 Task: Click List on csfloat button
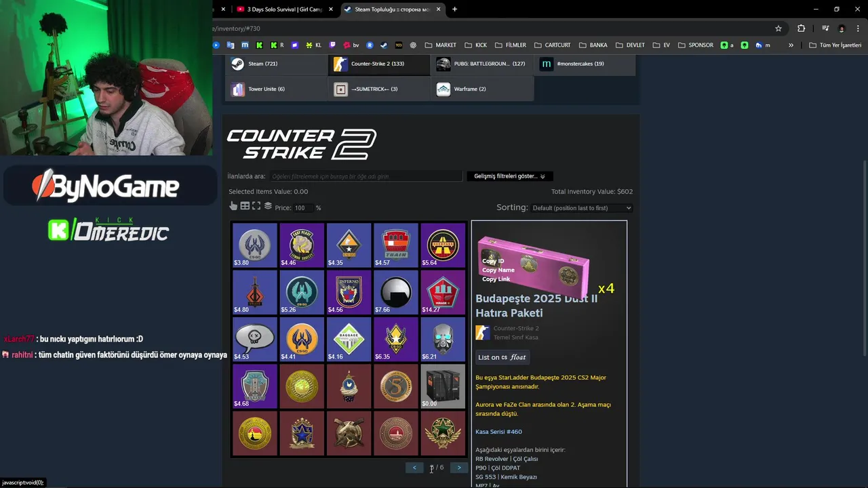point(502,357)
